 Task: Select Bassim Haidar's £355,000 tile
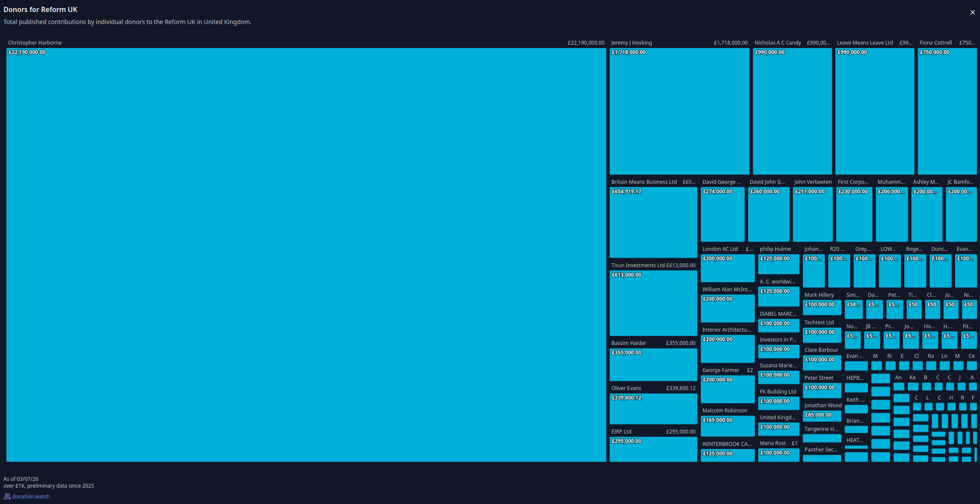click(653, 364)
